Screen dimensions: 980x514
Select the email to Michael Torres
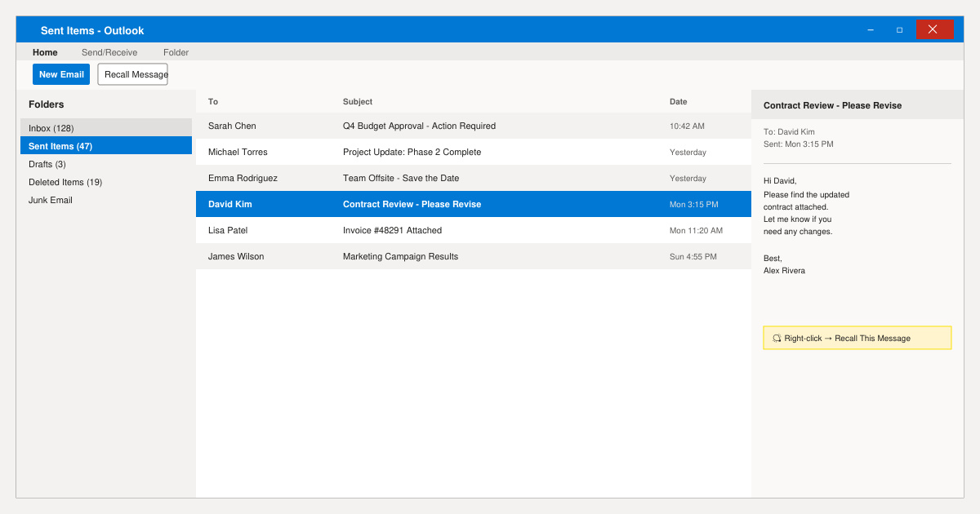pos(474,152)
